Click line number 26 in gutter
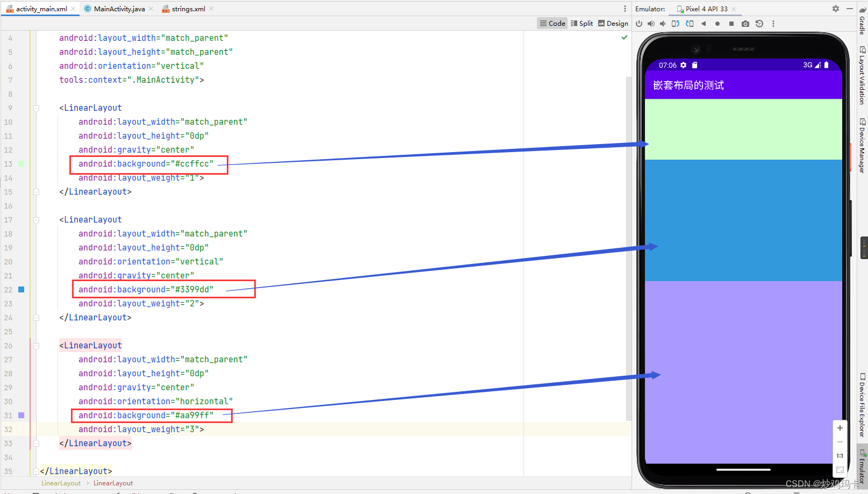 tap(8, 346)
